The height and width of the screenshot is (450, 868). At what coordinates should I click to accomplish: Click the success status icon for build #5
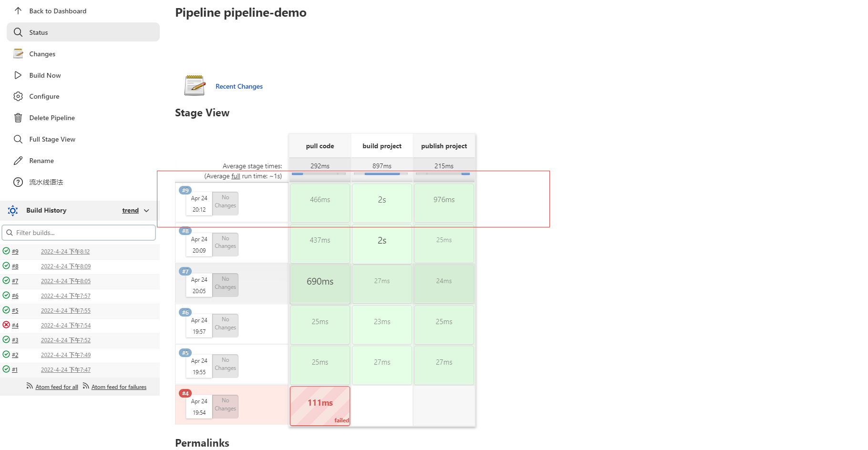[x=6, y=310]
